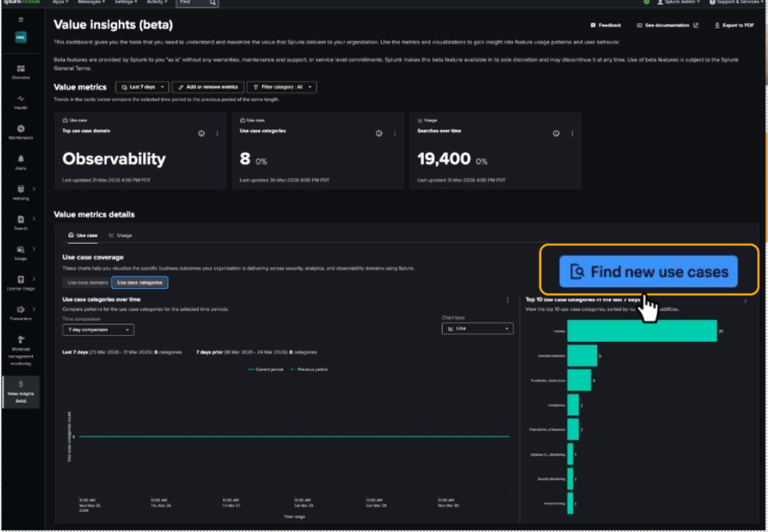
Task: Open the Settings menu
Action: coord(126,2)
